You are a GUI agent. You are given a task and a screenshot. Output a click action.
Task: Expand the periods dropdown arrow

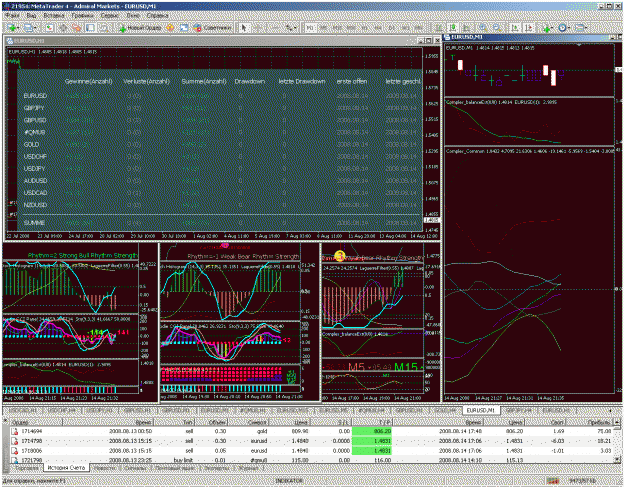click(569, 28)
